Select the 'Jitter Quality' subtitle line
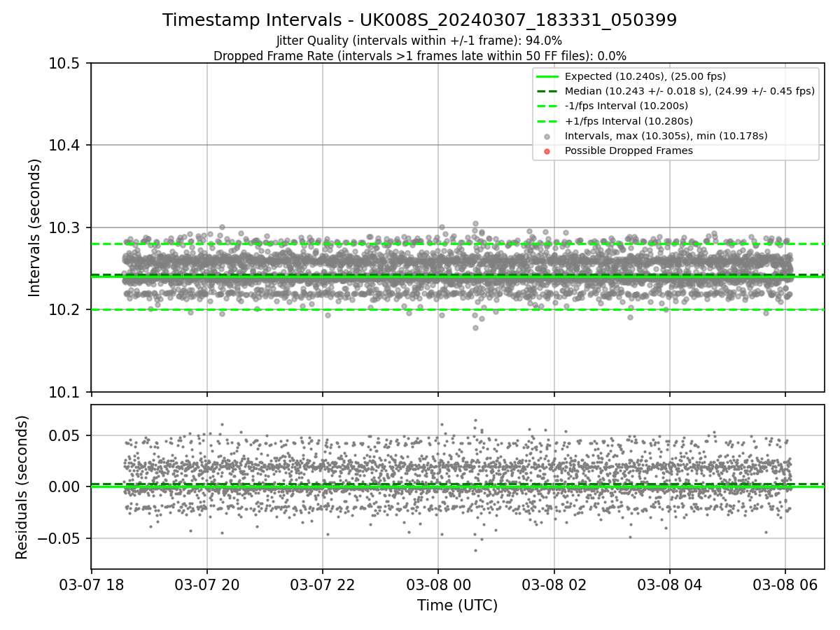Image resolution: width=840 pixels, height=630 pixels. (x=419, y=41)
